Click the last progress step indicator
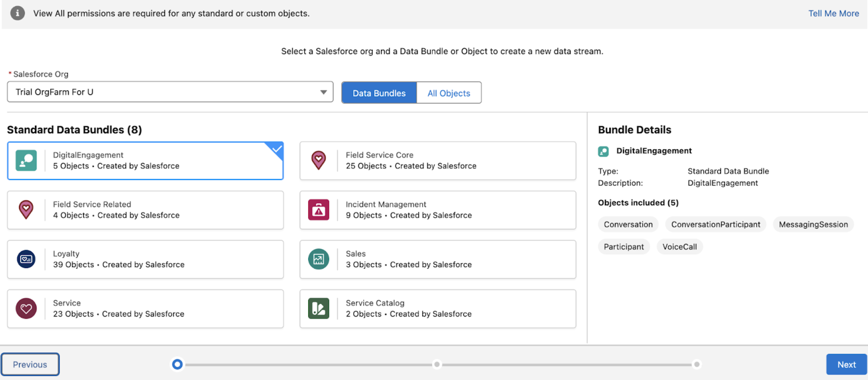Screen dimensions: 868x380 point(697,364)
